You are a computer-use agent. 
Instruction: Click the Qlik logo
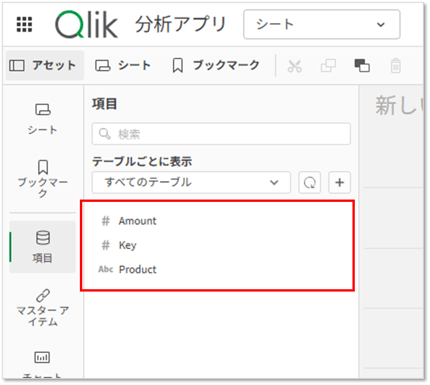pos(86,24)
